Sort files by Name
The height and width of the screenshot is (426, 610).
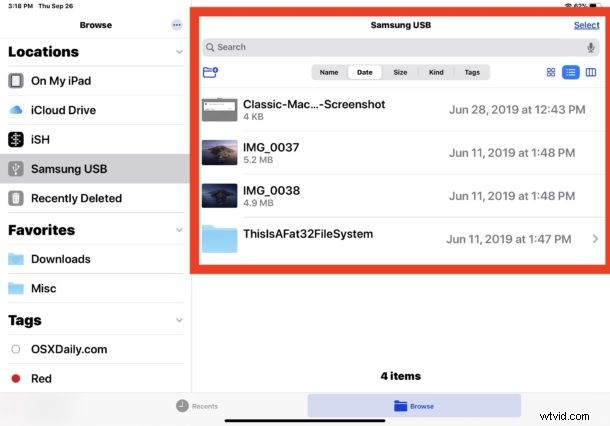tap(329, 72)
